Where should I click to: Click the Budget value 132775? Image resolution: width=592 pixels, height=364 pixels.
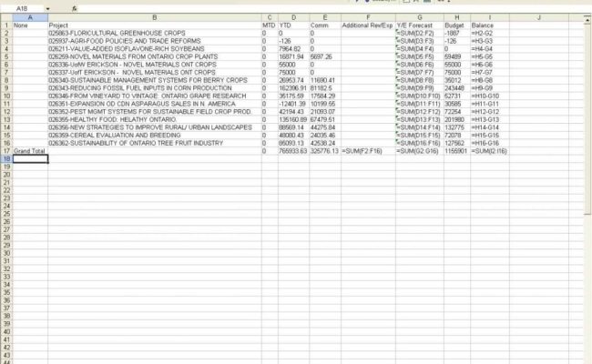[457, 127]
